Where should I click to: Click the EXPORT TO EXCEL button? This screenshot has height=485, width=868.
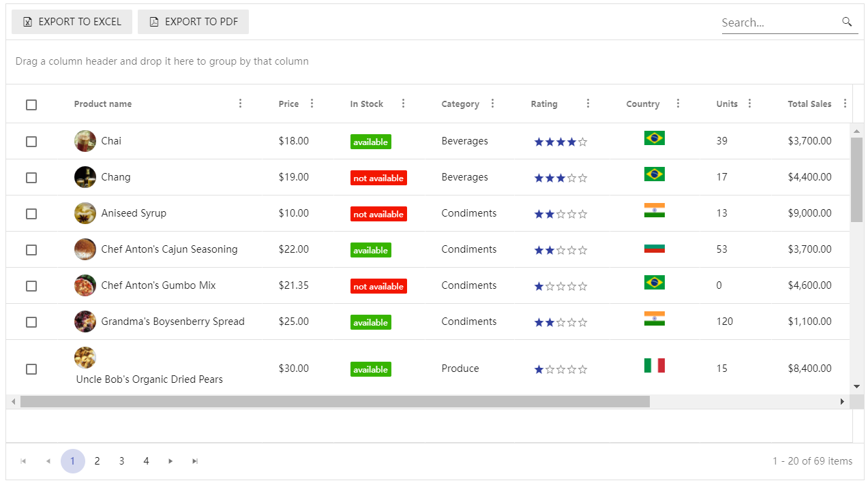pos(72,21)
